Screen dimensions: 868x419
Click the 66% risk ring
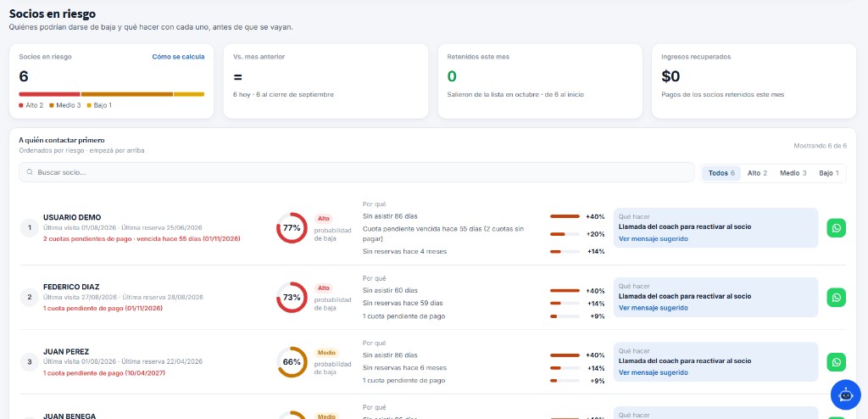pos(292,362)
